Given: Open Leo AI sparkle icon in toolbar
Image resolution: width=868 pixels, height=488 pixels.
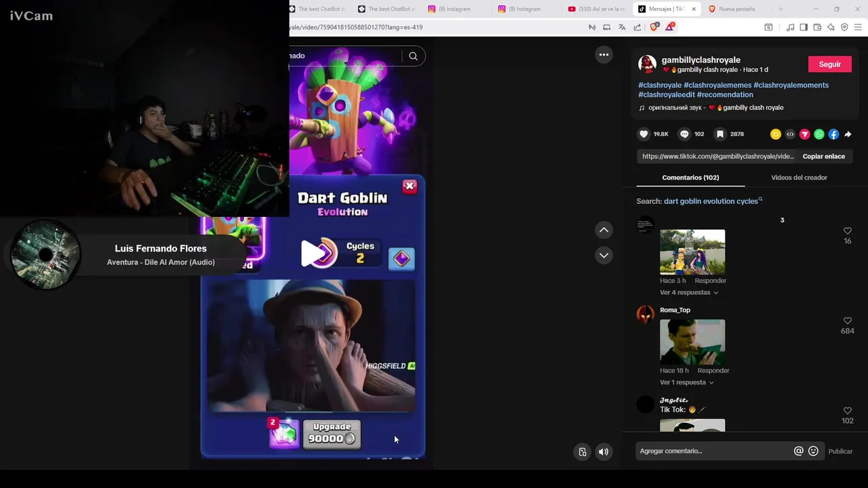Looking at the screenshot, I should [x=831, y=27].
